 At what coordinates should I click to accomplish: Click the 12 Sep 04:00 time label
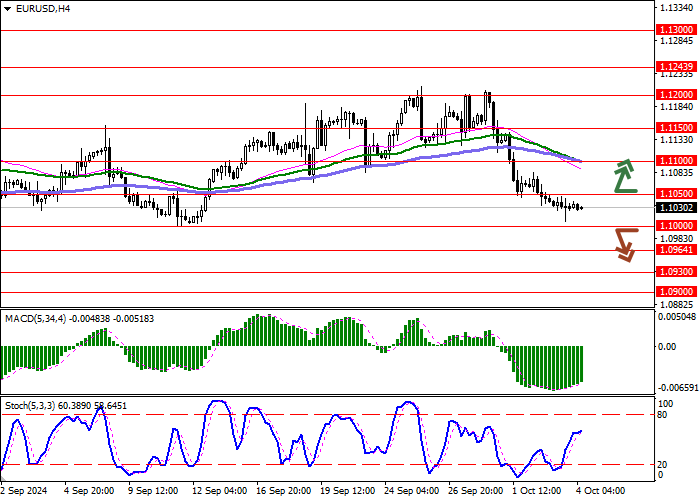(220, 491)
